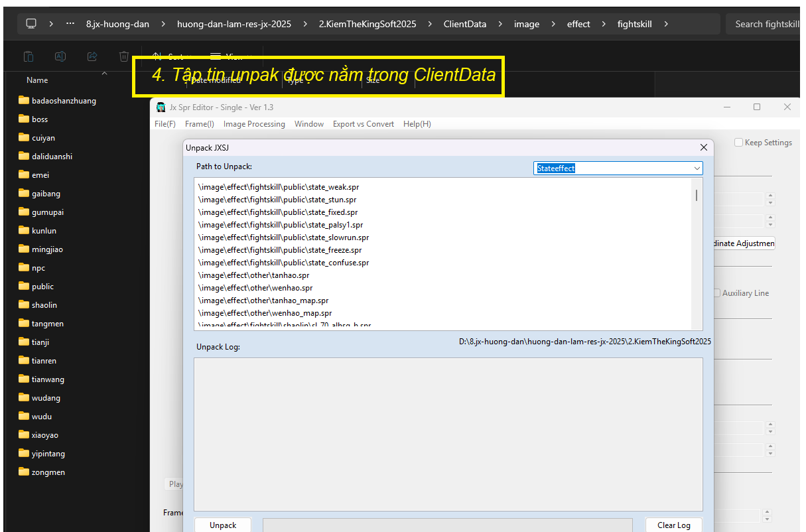Click the Delete trash icon in Explorer
Viewport: 806px width, 532px height.
click(124, 56)
